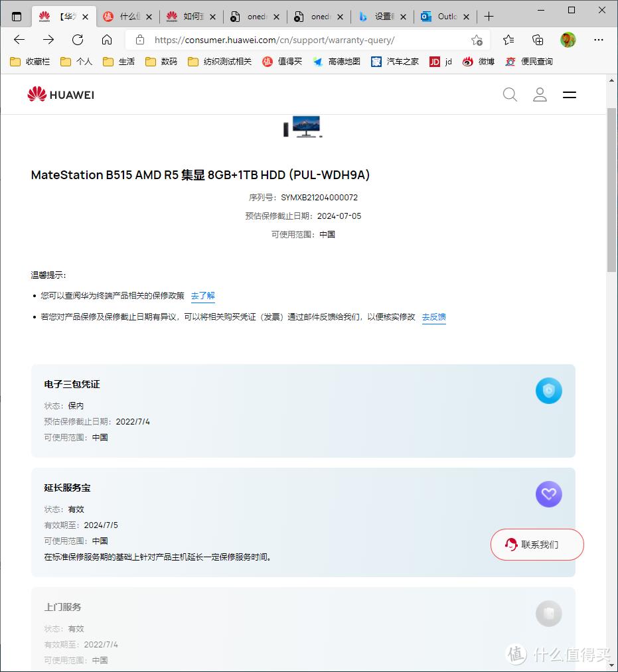
Task: Open 微博 from the favorites bar
Action: (479, 61)
